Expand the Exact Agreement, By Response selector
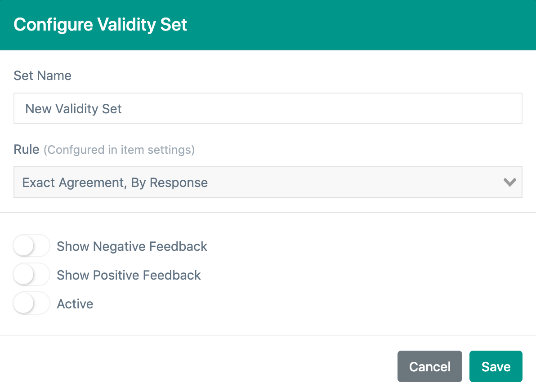Viewport: 536px width, 392px height. point(268,182)
